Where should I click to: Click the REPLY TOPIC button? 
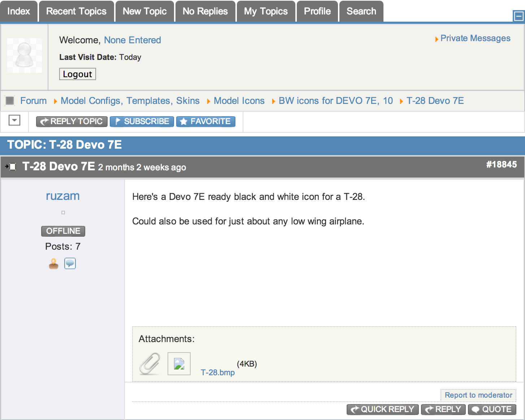pyautogui.click(x=72, y=122)
